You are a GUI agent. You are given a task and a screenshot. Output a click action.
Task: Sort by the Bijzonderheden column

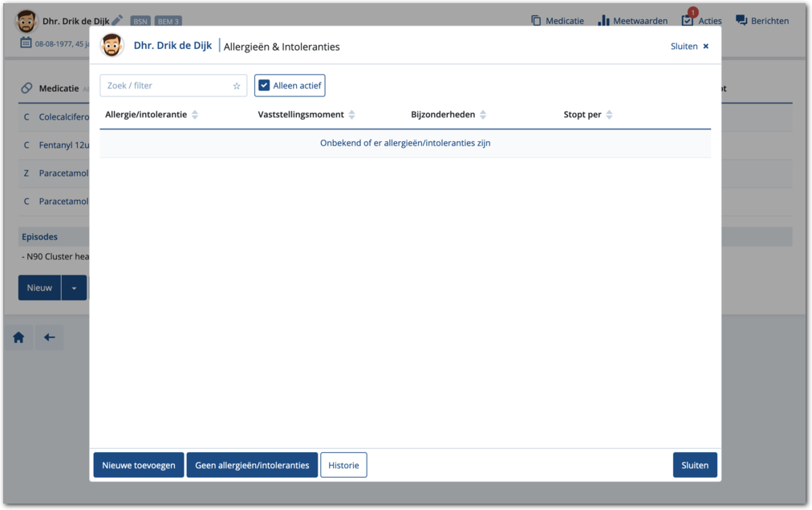482,115
